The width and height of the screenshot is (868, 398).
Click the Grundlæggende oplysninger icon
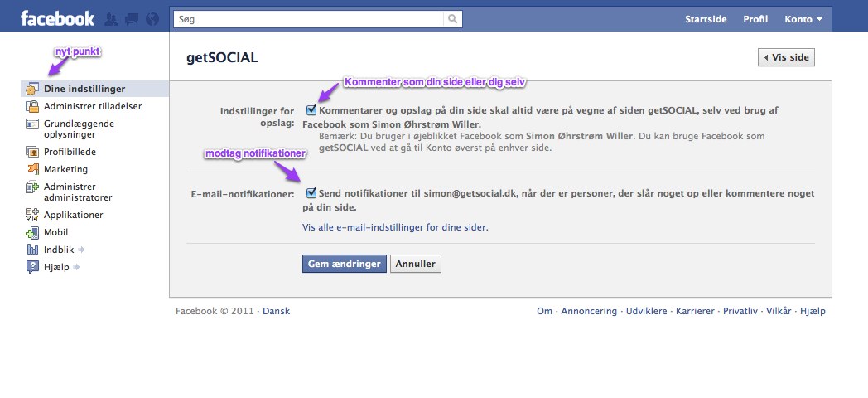[32, 124]
